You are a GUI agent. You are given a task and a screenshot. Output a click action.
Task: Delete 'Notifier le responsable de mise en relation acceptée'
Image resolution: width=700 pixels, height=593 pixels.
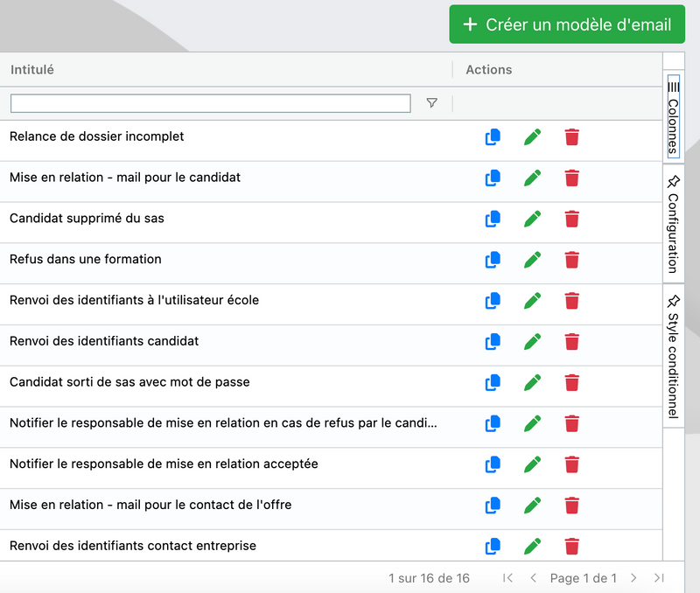572,465
